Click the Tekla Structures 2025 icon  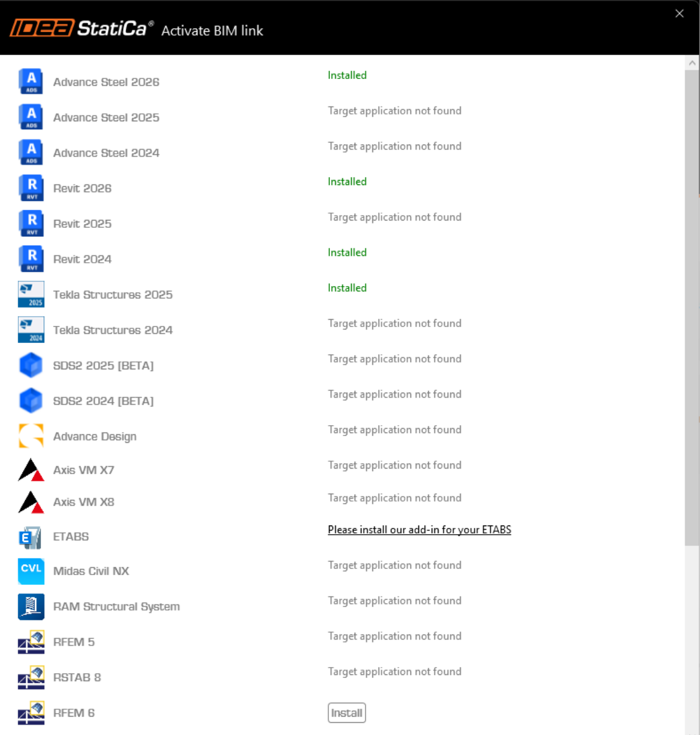tap(31, 295)
